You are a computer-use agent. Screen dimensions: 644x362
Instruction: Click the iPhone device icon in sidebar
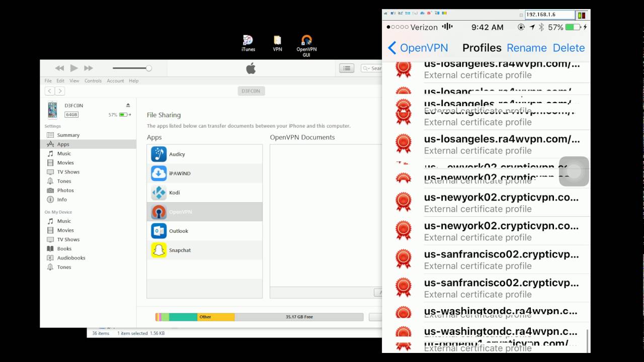click(52, 110)
